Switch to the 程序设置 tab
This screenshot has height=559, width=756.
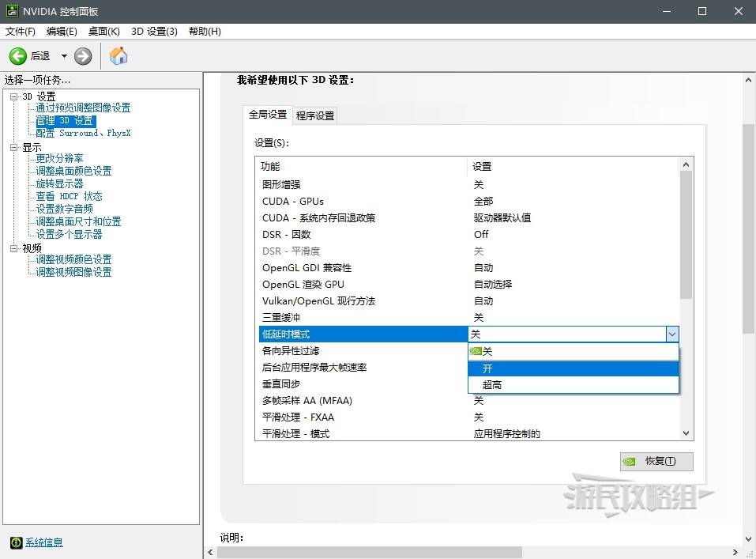(315, 115)
